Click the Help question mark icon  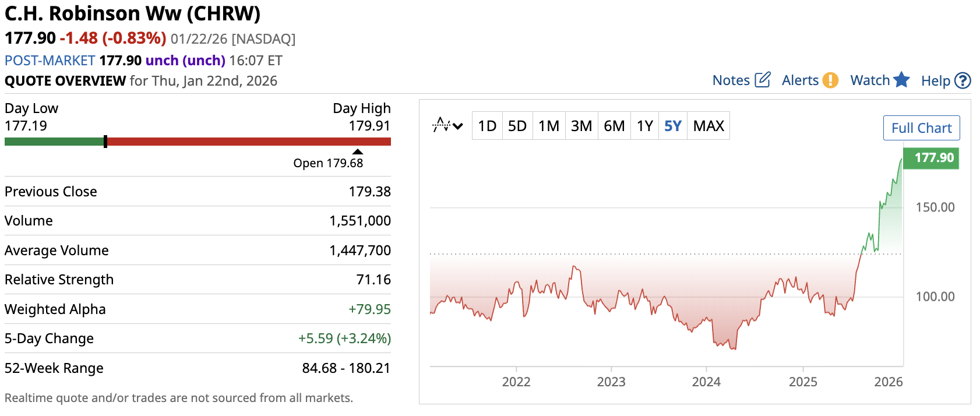[x=963, y=80]
